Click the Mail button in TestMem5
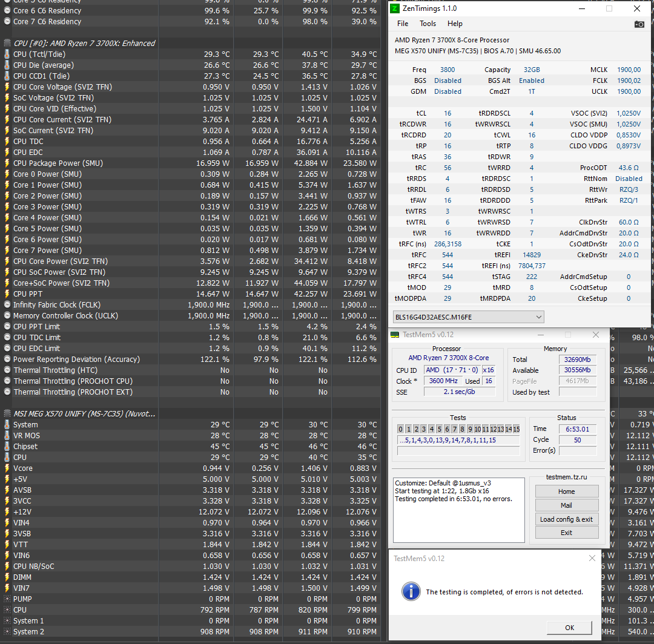Screen dimensions: 654x644 pos(566,505)
